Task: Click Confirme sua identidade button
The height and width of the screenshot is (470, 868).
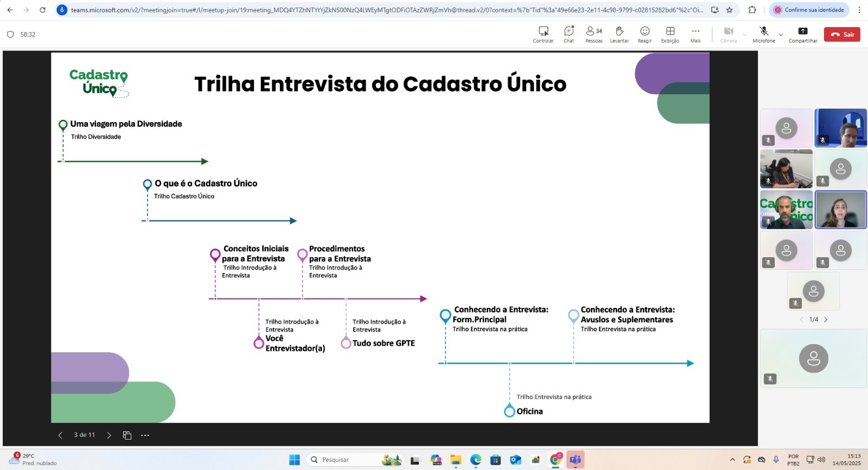Action: point(809,10)
